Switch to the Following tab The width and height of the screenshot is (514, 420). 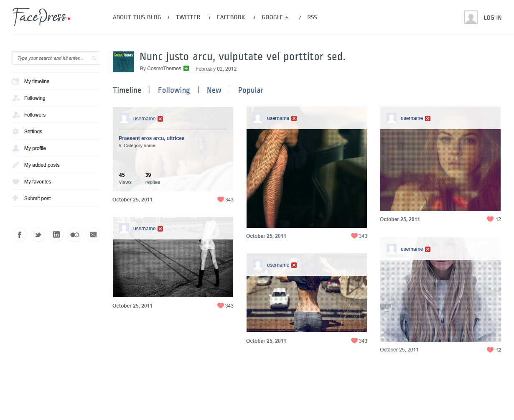[174, 90]
